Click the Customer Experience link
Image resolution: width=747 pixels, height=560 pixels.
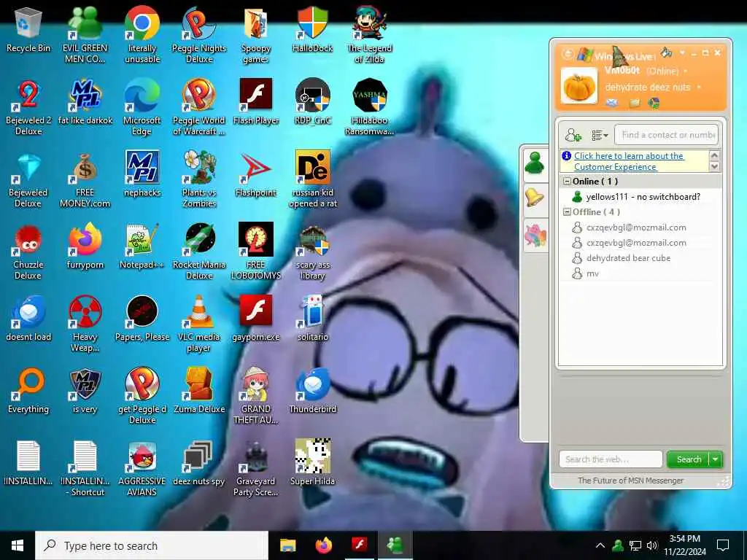click(629, 161)
